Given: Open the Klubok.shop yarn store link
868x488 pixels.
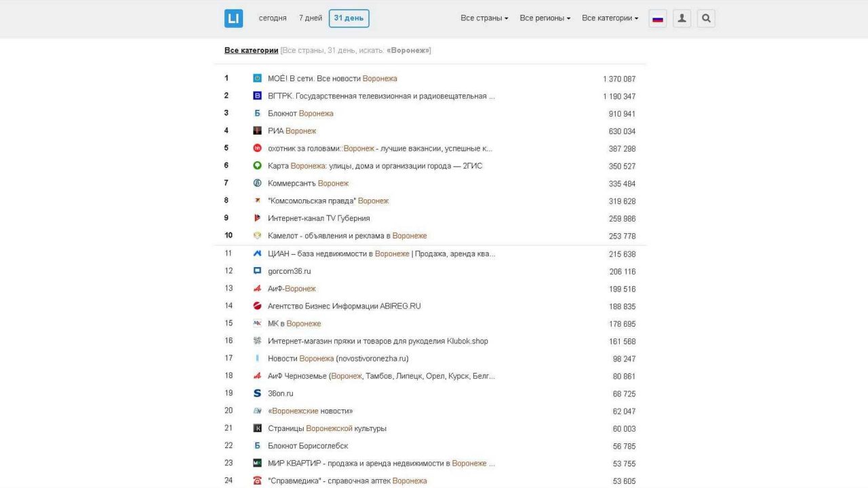Looking at the screenshot, I should 378,341.
